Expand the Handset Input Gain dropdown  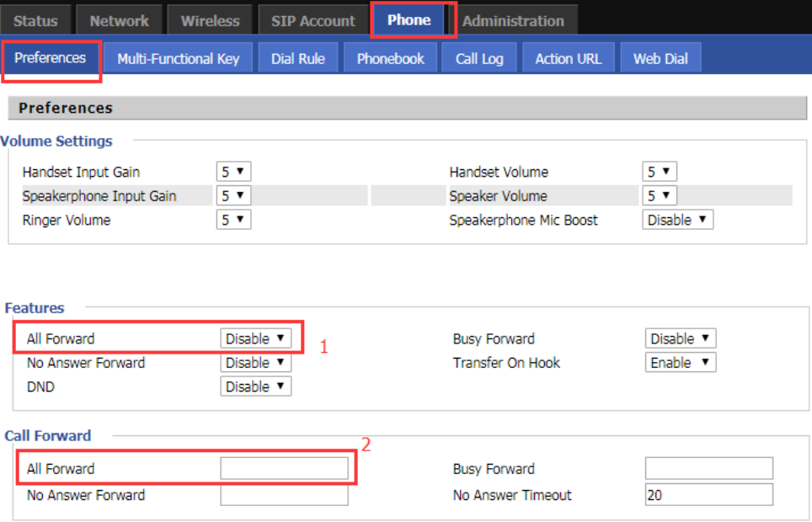pos(233,172)
